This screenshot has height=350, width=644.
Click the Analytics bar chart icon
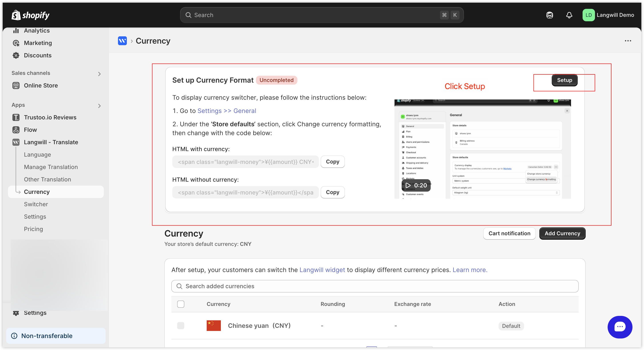[x=16, y=30]
